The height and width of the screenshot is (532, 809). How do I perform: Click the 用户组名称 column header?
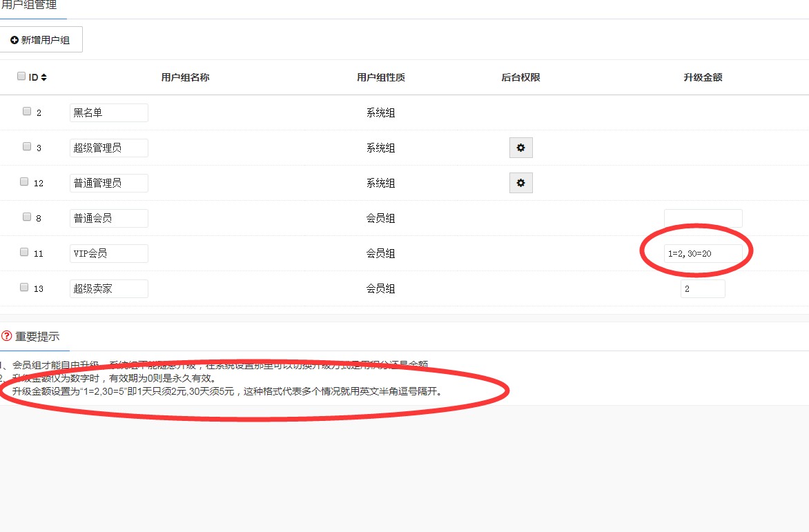click(185, 78)
